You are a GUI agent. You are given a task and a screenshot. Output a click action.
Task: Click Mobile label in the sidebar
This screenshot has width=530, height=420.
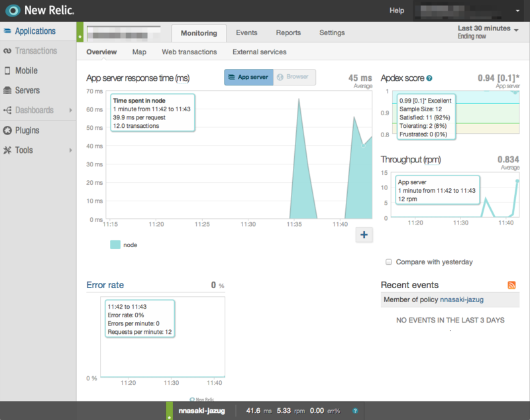[26, 71]
